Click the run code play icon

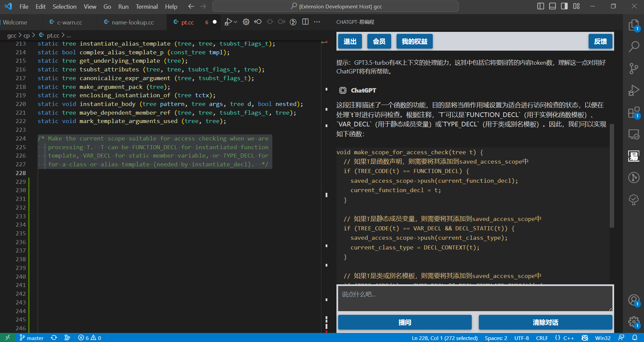pos(228,22)
